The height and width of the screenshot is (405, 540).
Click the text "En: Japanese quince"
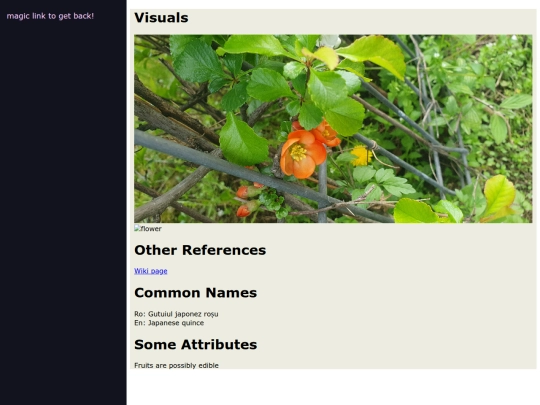coord(169,323)
